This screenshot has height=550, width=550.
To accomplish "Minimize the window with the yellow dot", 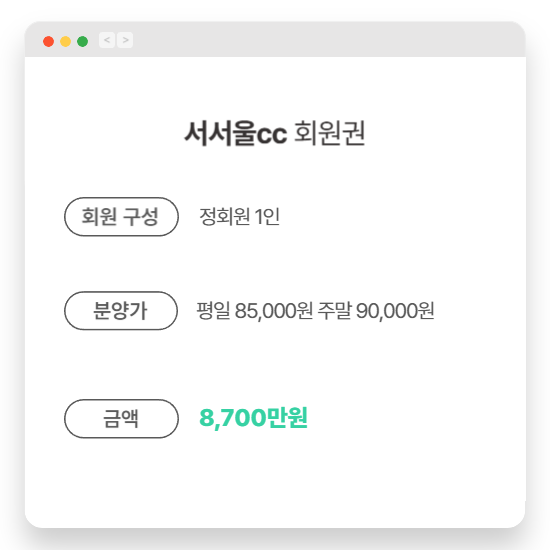I will click(x=66, y=41).
